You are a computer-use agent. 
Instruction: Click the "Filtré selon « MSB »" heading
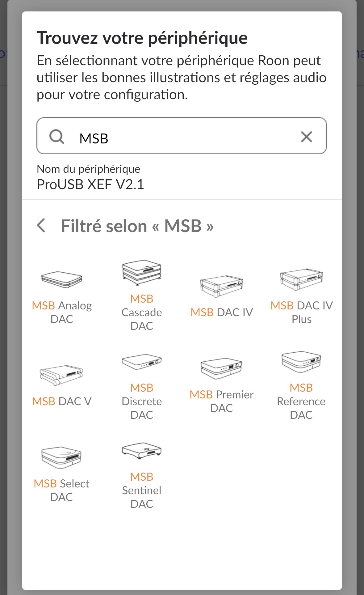[137, 226]
